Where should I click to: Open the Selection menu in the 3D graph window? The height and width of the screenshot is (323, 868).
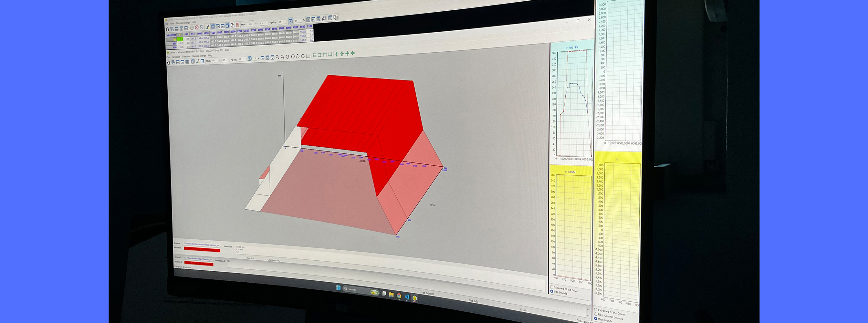click(x=186, y=56)
